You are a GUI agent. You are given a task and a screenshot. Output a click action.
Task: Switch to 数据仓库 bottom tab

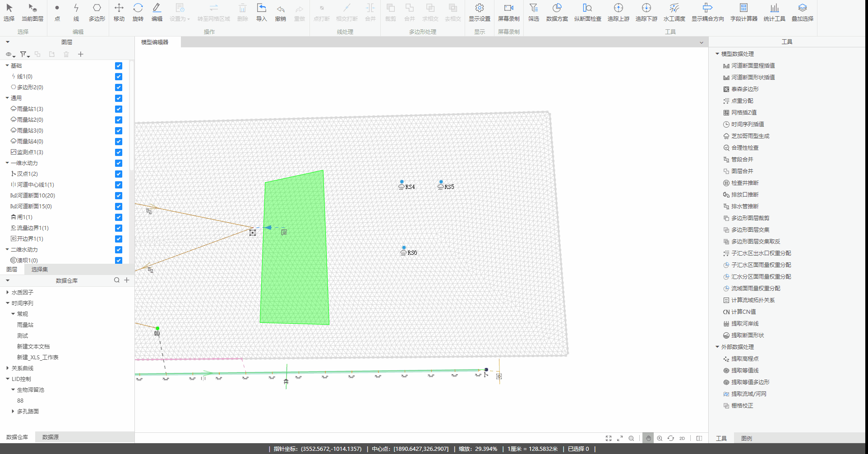(x=17, y=437)
